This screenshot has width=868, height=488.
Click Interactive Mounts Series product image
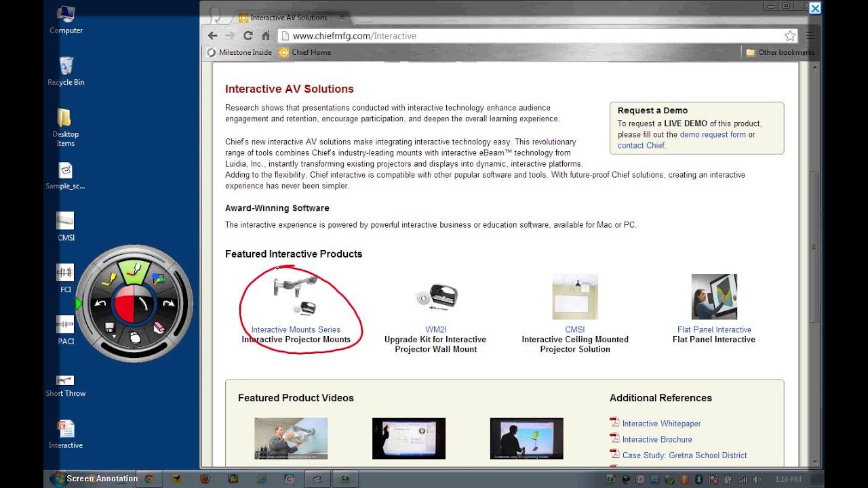[x=296, y=296]
